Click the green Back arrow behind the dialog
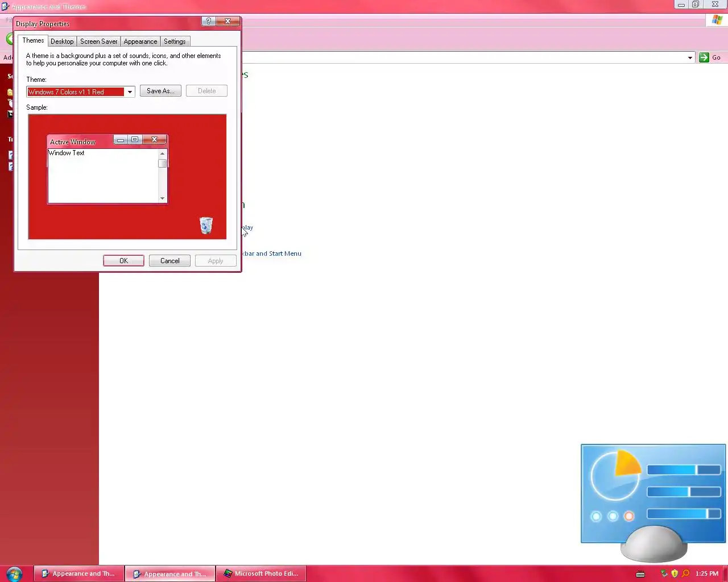The image size is (728, 582). pyautogui.click(x=9, y=39)
